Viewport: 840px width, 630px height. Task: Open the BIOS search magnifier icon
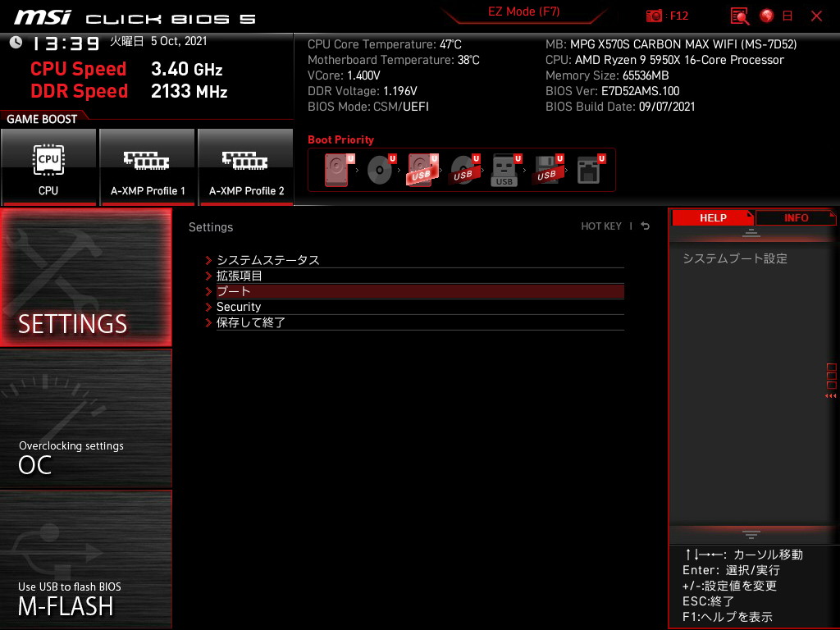pos(740,16)
